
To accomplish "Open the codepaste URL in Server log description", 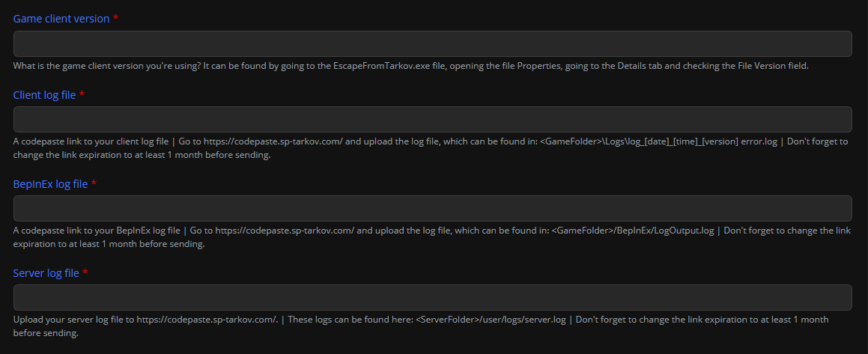I will [207, 320].
